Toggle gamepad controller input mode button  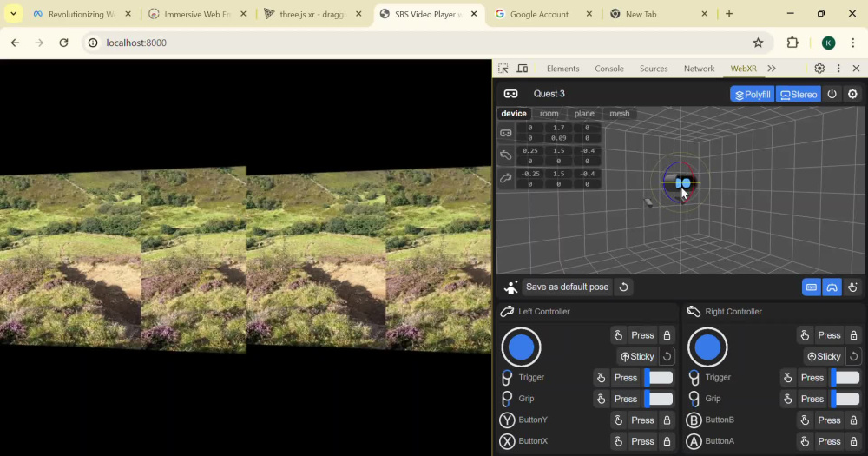point(832,287)
